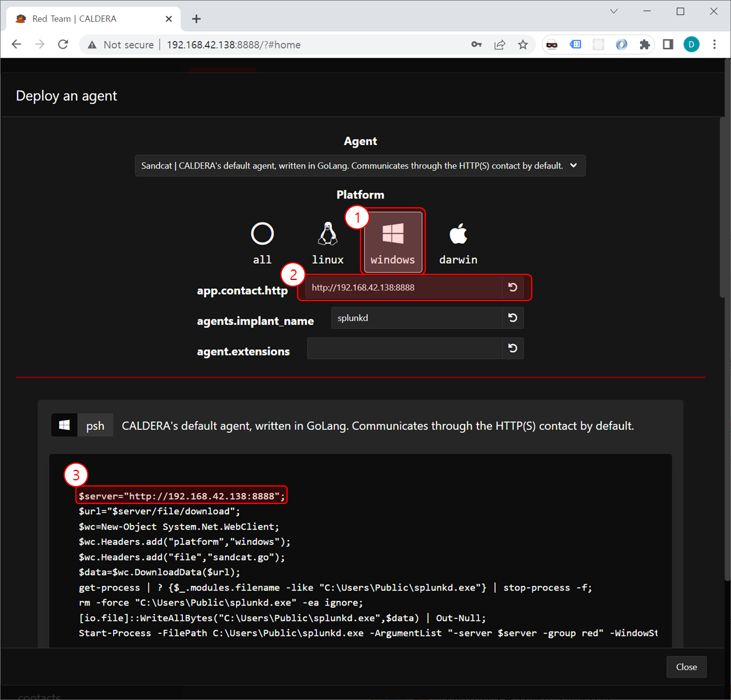Click the $wc=New-Object System.Net.WebClient line
The height and width of the screenshot is (700, 731).
click(x=179, y=527)
